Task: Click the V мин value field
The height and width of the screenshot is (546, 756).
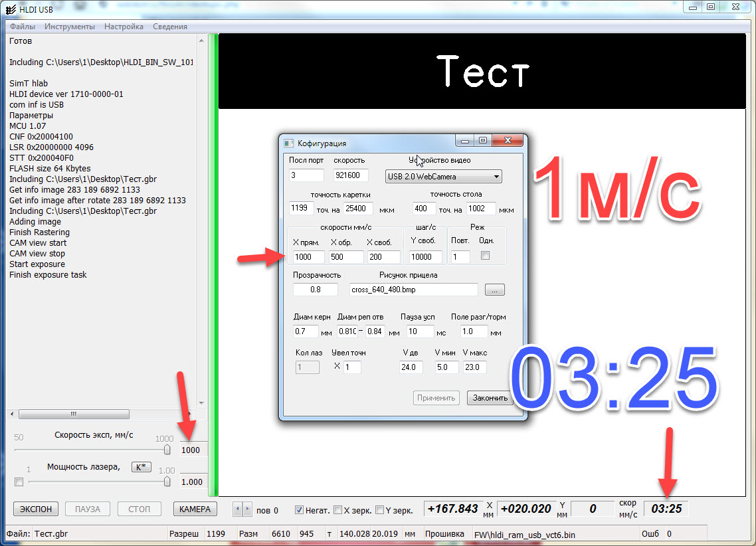Action: (446, 367)
